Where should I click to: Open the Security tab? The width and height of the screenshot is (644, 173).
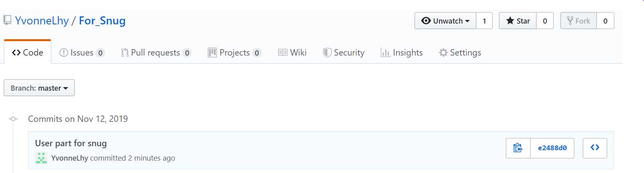[344, 53]
